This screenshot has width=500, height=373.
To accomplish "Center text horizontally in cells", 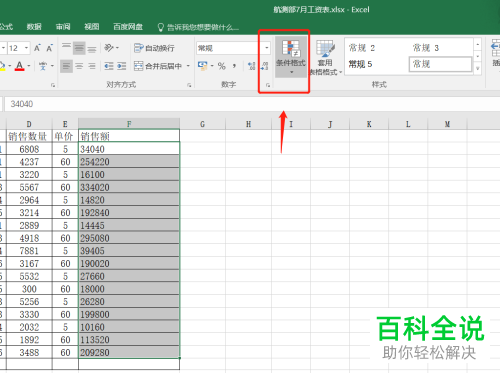I will tap(79, 66).
